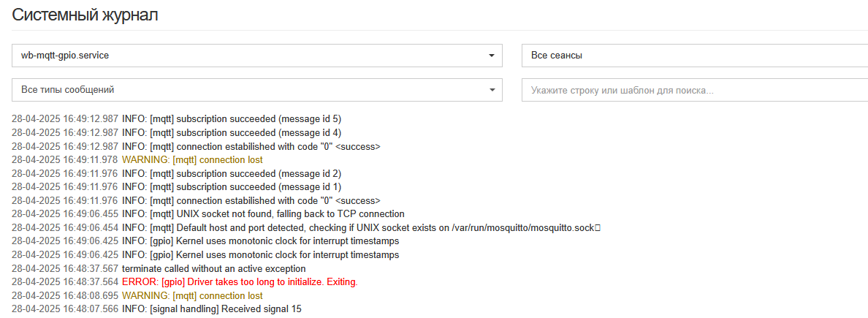Click the subscription succeeded message id 1 line
Screen dimensions: 868x318
pos(177,186)
